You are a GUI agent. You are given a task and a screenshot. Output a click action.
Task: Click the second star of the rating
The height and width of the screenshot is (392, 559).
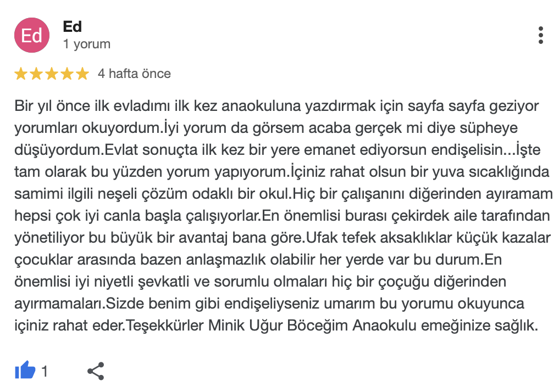pyautogui.click(x=36, y=73)
